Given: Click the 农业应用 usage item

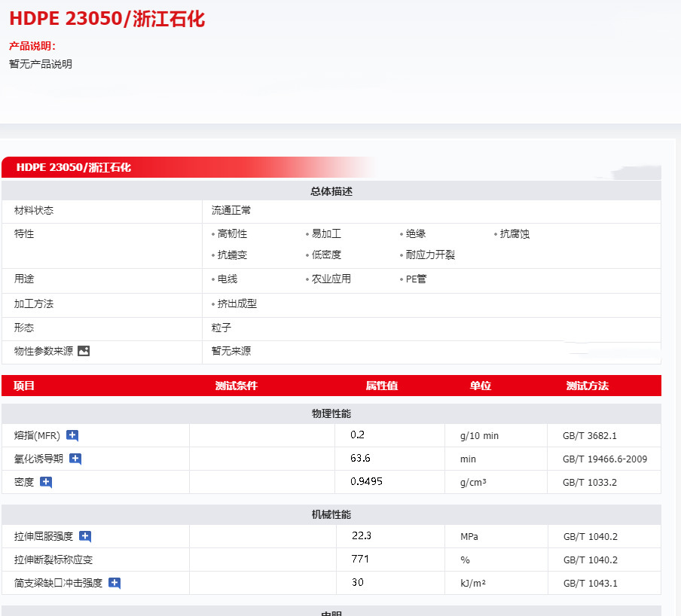Looking at the screenshot, I should [x=331, y=279].
